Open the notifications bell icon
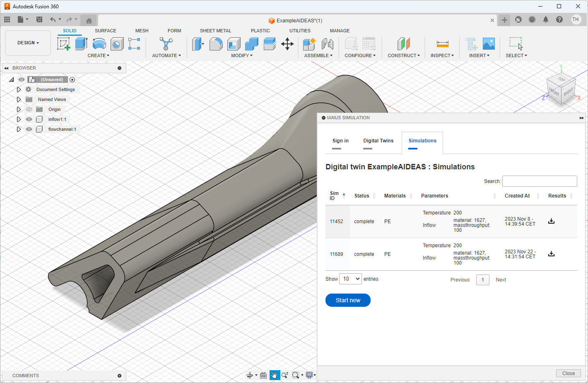Screen dimensions: 588x383 point(546,19)
